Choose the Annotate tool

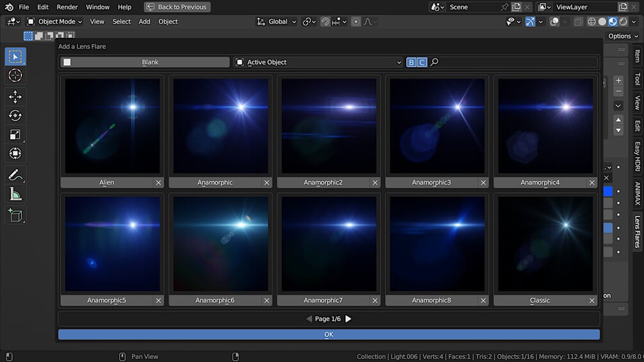tap(15, 176)
